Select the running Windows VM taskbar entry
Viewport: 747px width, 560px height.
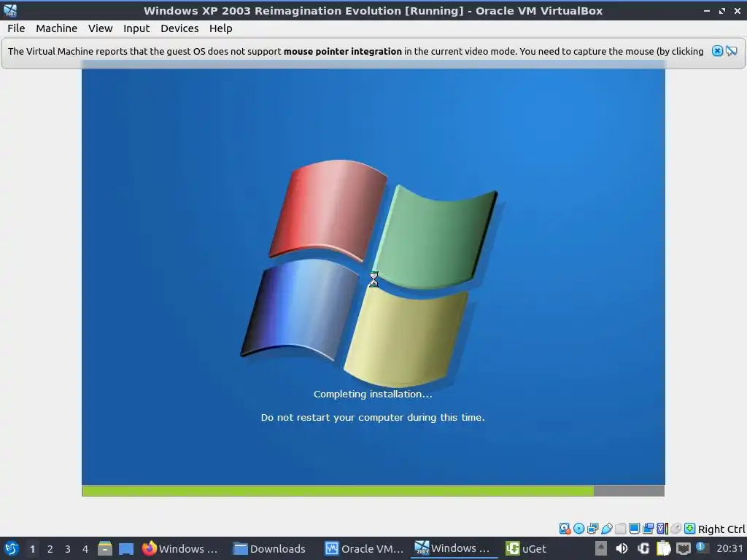click(x=452, y=548)
